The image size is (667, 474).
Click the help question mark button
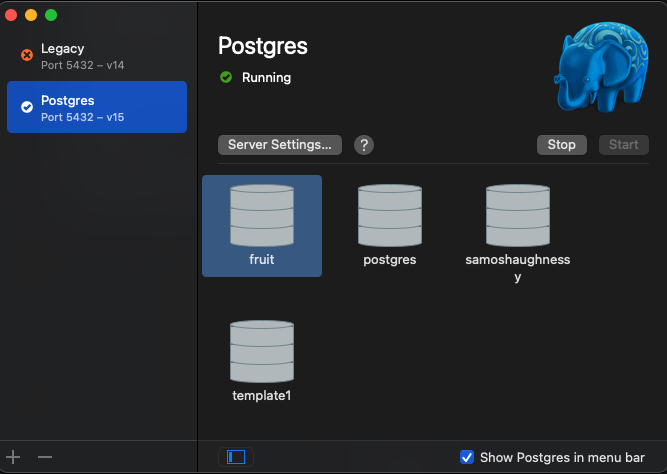pyautogui.click(x=364, y=145)
